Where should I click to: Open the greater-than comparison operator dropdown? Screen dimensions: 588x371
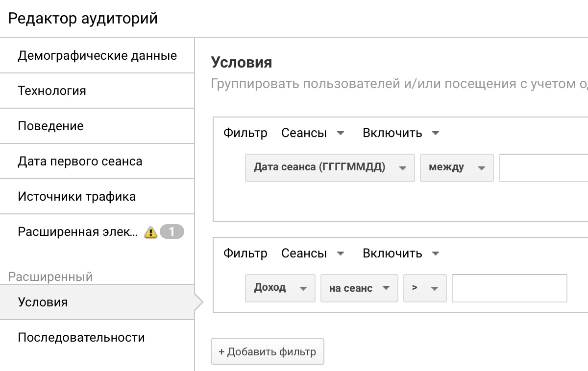coord(424,288)
